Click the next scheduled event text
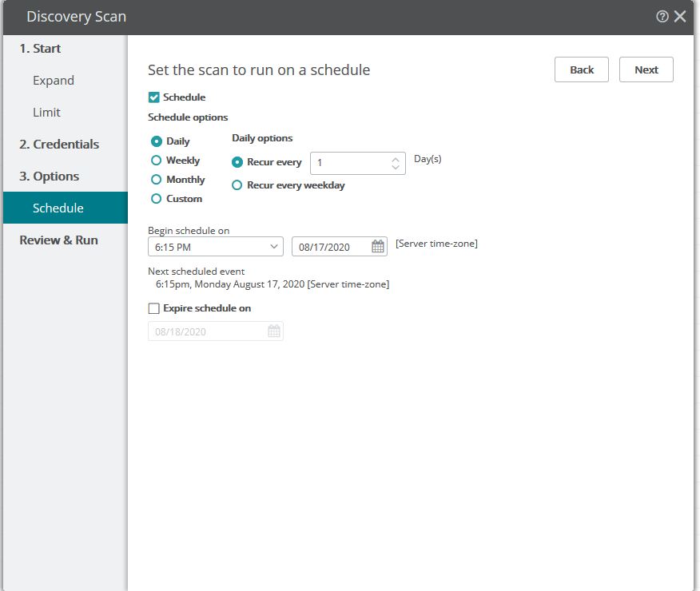Screen dimensions: 700x591 coord(272,284)
